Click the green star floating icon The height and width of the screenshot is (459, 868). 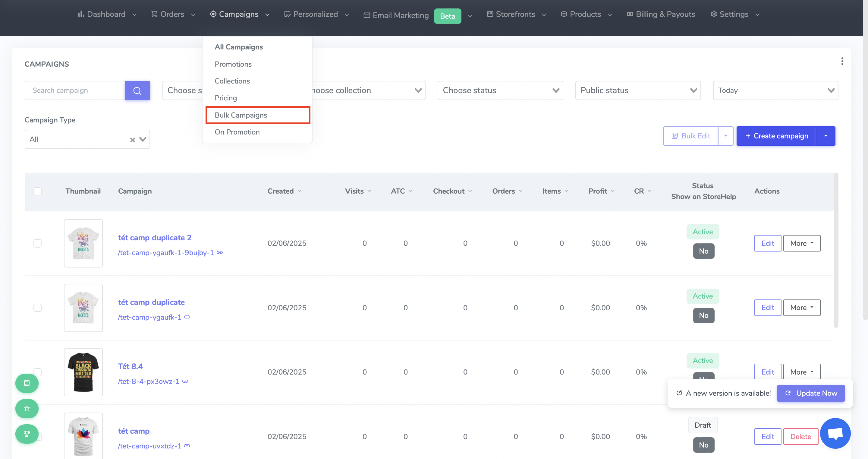tap(27, 408)
